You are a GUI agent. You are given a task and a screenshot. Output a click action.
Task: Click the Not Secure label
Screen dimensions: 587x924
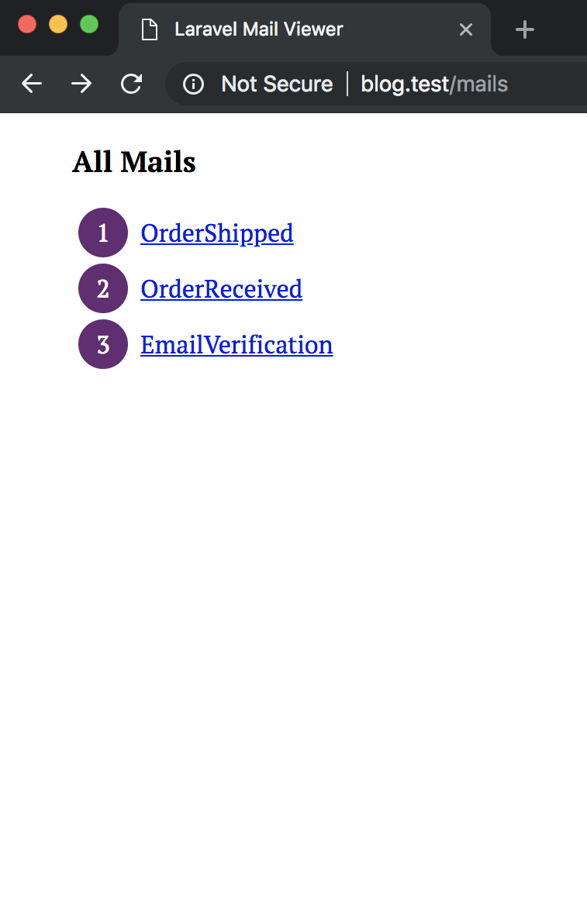(x=277, y=84)
